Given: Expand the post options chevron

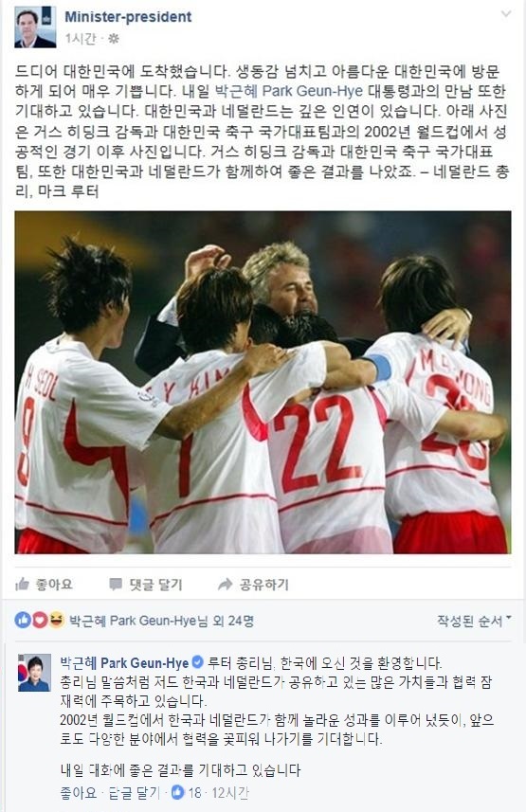Looking at the screenshot, I should click(x=506, y=14).
